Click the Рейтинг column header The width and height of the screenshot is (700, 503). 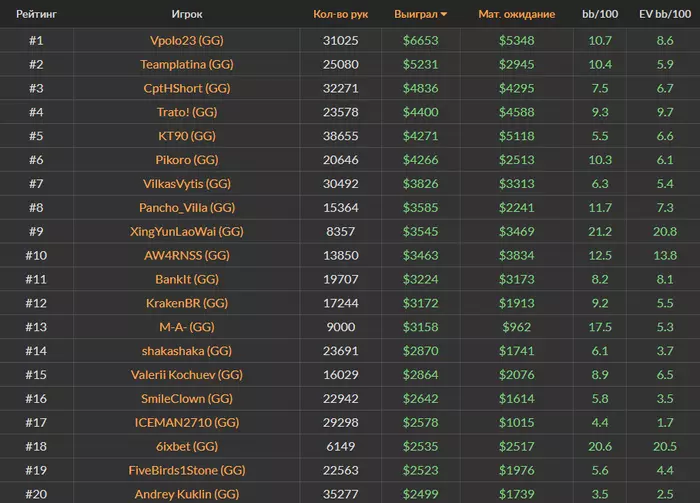click(x=35, y=15)
